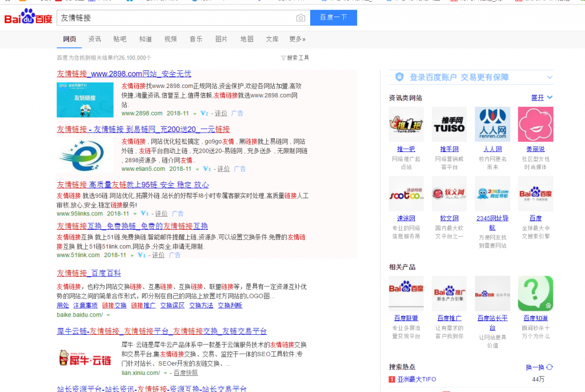Image resolution: width=585 pixels, height=392 pixels.
Task: Open the 百度联盟 product icon
Action: 406,294
